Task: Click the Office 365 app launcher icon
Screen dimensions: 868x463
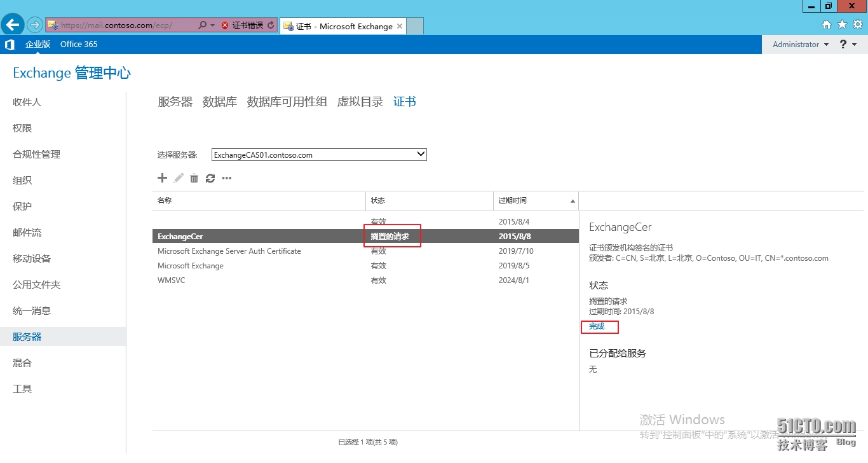Action: (9, 44)
